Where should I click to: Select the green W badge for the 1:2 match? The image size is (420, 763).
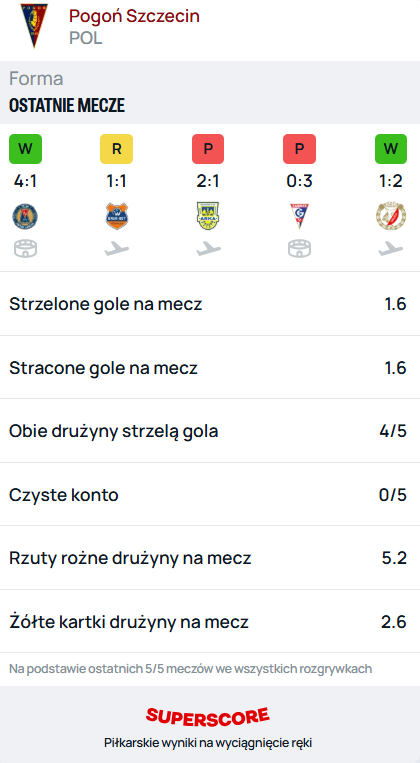[391, 149]
